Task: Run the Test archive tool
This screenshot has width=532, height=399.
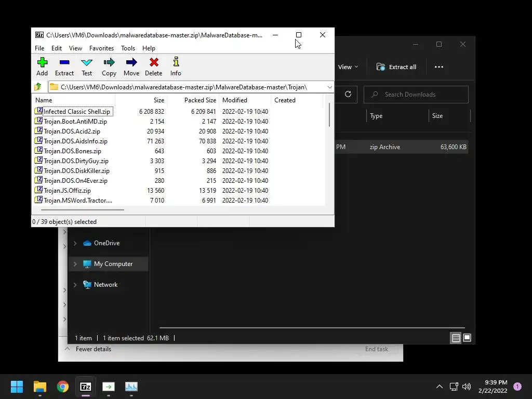Action: click(x=87, y=62)
